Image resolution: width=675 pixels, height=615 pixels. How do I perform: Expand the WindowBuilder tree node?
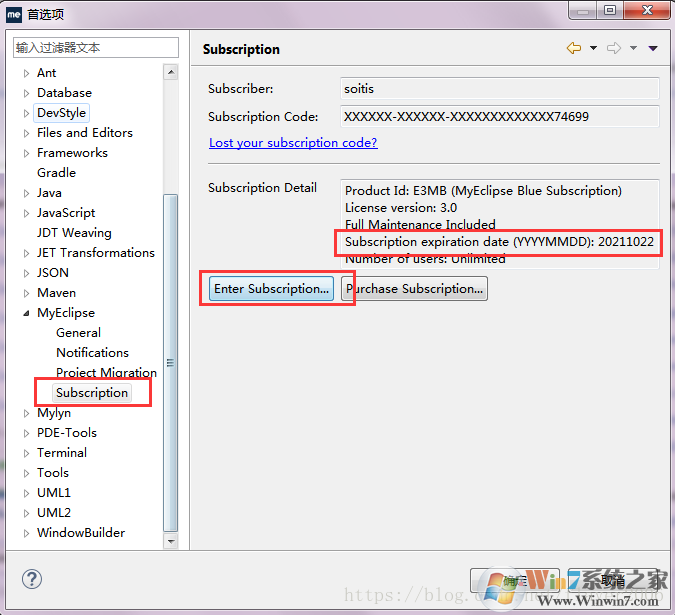(x=26, y=533)
